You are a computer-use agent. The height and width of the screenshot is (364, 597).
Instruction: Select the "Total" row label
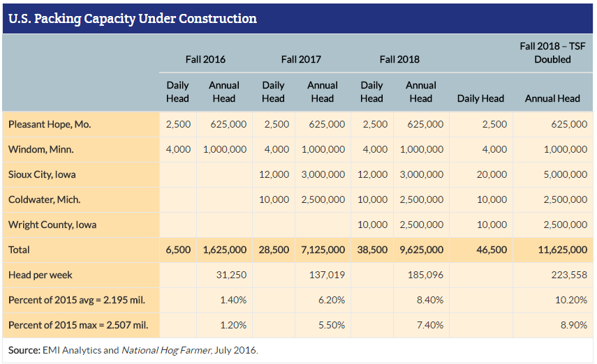click(20, 249)
